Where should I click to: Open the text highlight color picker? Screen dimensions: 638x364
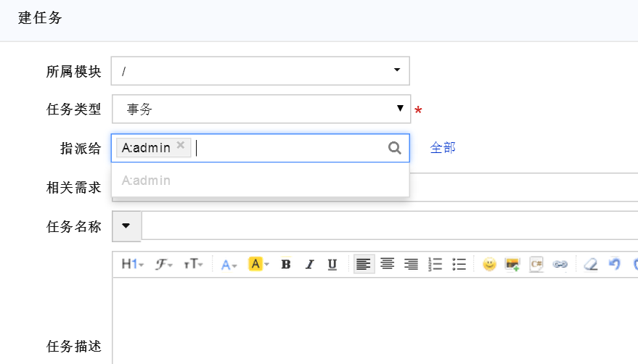(259, 265)
